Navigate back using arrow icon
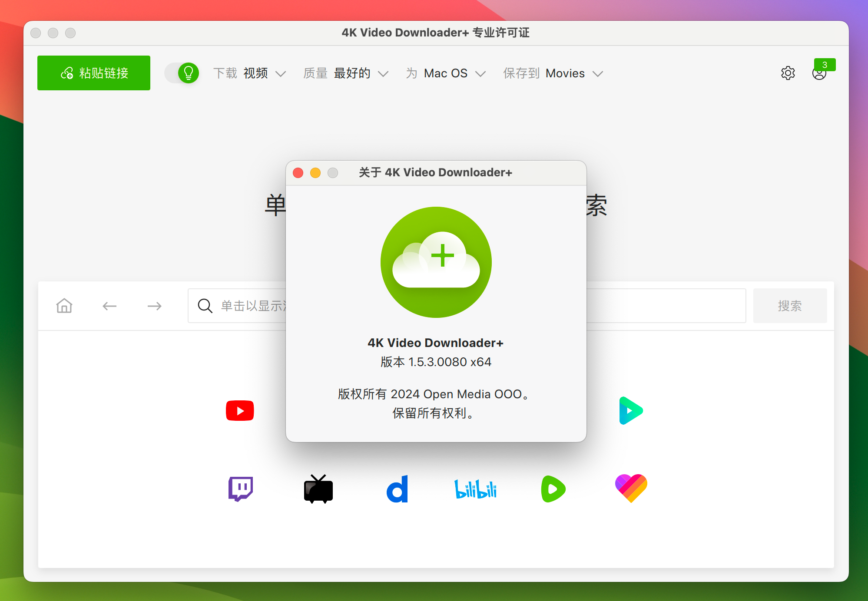The image size is (868, 601). tap(107, 305)
